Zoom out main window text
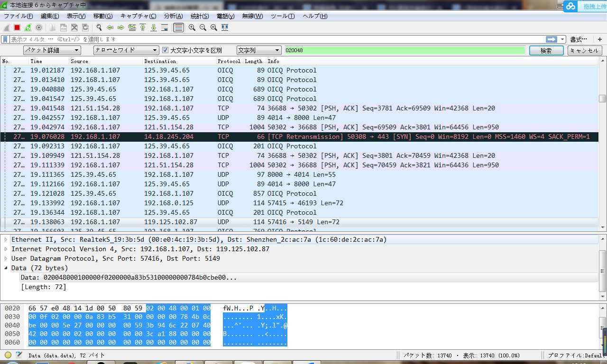Screen dimensions: 607x364 (x=203, y=27)
